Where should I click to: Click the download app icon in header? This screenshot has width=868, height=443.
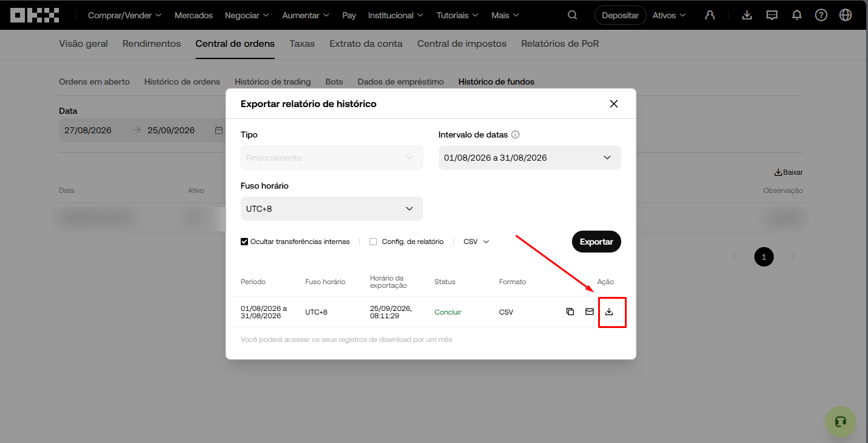pos(747,15)
